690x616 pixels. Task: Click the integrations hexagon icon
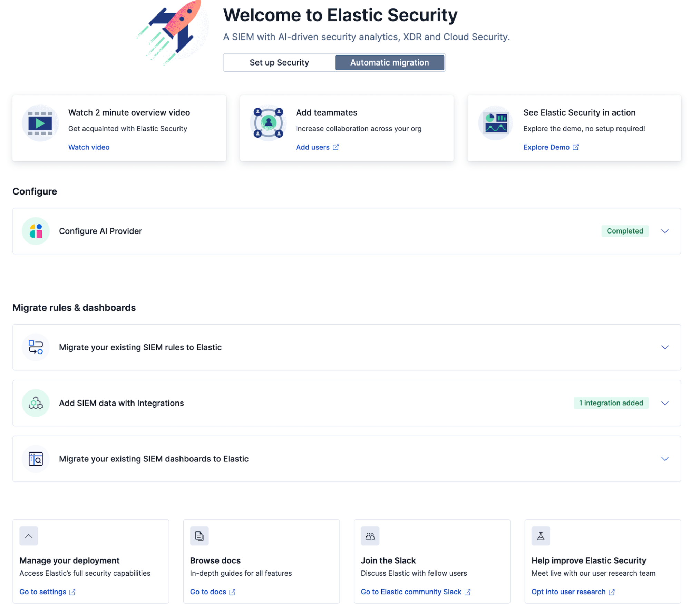coord(36,403)
